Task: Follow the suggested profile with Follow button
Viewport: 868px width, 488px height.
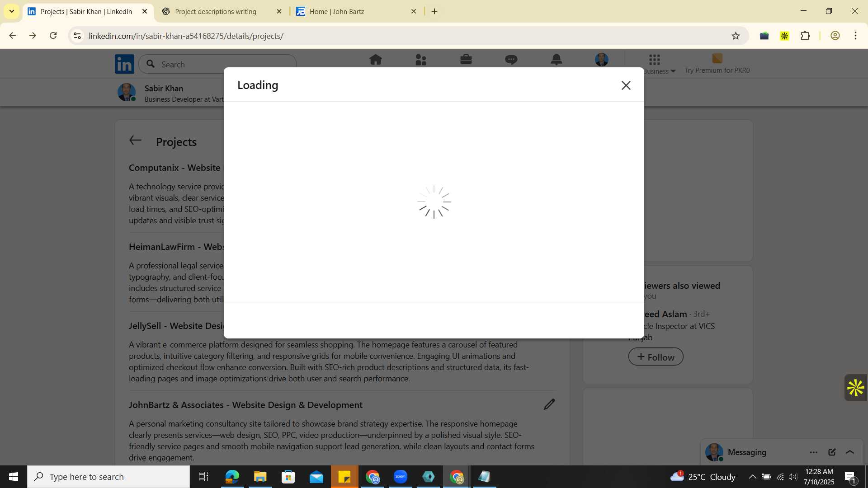Action: (x=656, y=357)
